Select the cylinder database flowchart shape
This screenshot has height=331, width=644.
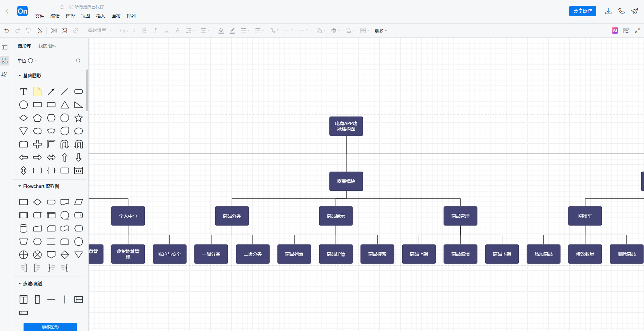(x=24, y=228)
